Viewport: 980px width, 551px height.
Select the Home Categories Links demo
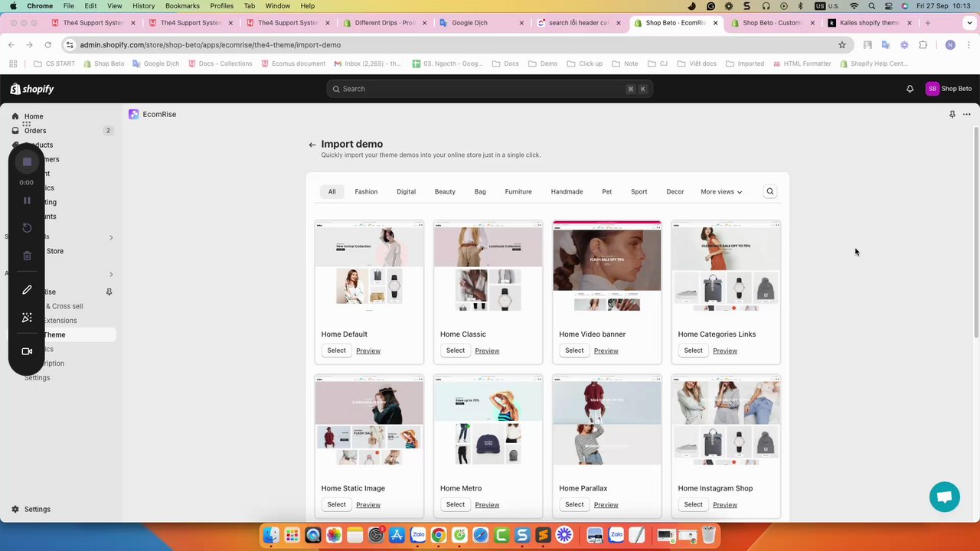(693, 350)
